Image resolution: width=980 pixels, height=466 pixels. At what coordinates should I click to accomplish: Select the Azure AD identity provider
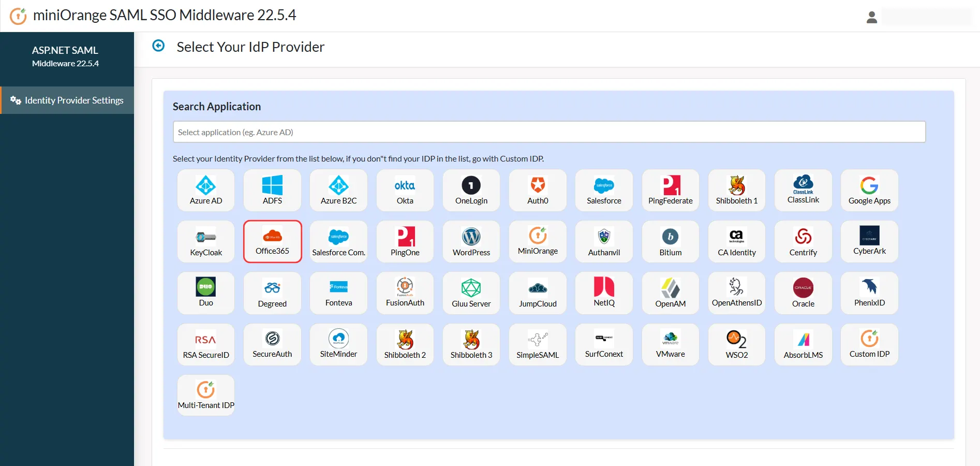tap(205, 191)
